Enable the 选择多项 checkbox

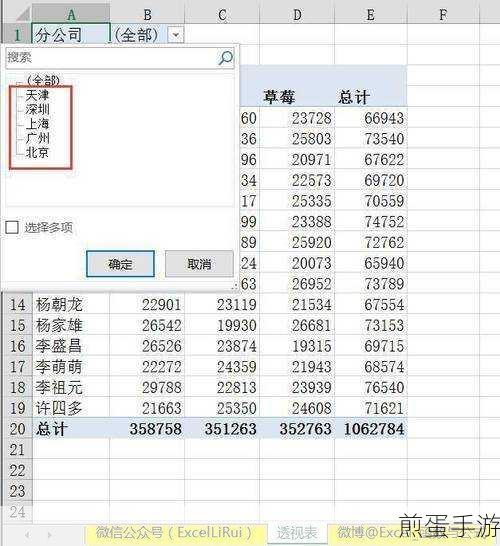tap(12, 228)
